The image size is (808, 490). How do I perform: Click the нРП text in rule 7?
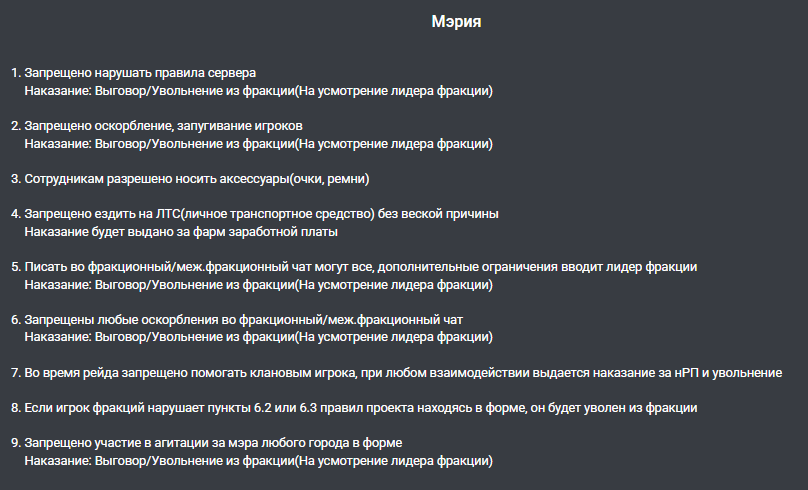[x=687, y=373]
